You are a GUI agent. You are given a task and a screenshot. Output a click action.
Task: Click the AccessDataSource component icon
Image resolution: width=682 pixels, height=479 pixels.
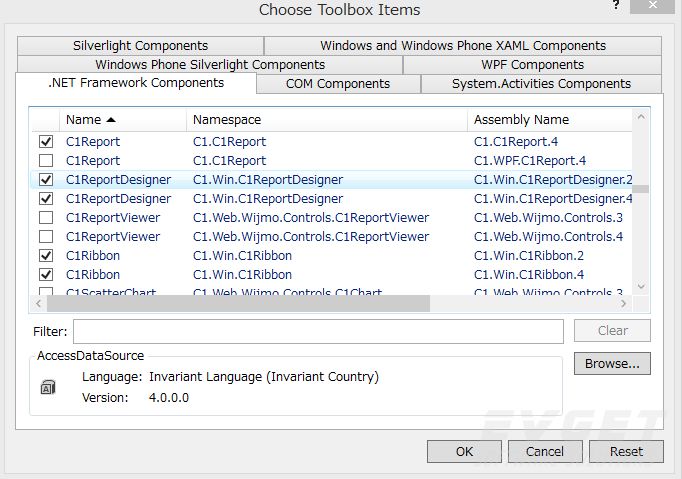pyautogui.click(x=48, y=387)
